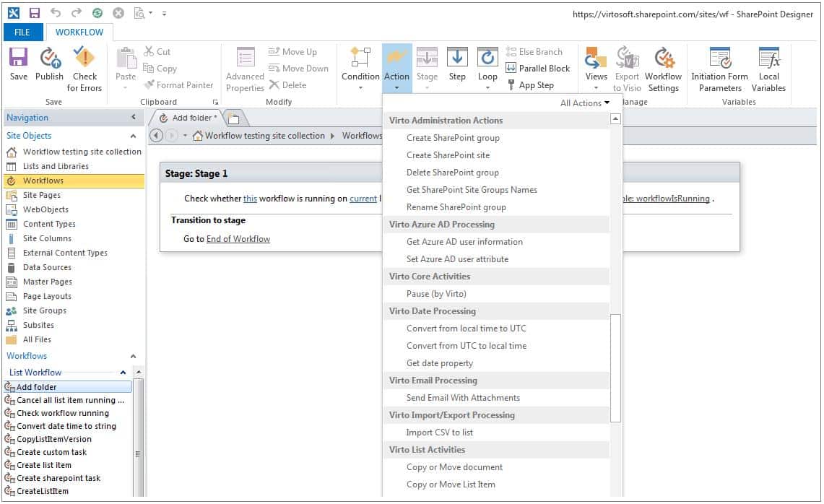Screen dimensions: 824x504
Task: Click the green Refresh icon in title bar
Action: click(97, 13)
